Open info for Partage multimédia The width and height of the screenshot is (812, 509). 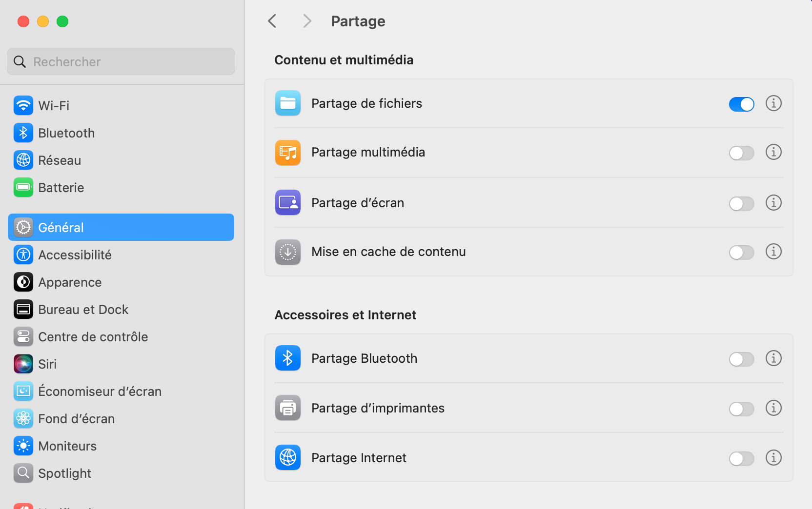773,152
